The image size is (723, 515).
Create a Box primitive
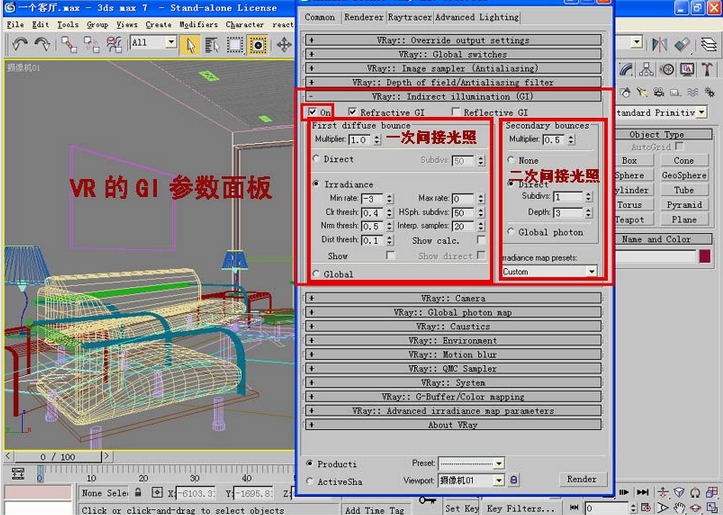click(x=634, y=160)
